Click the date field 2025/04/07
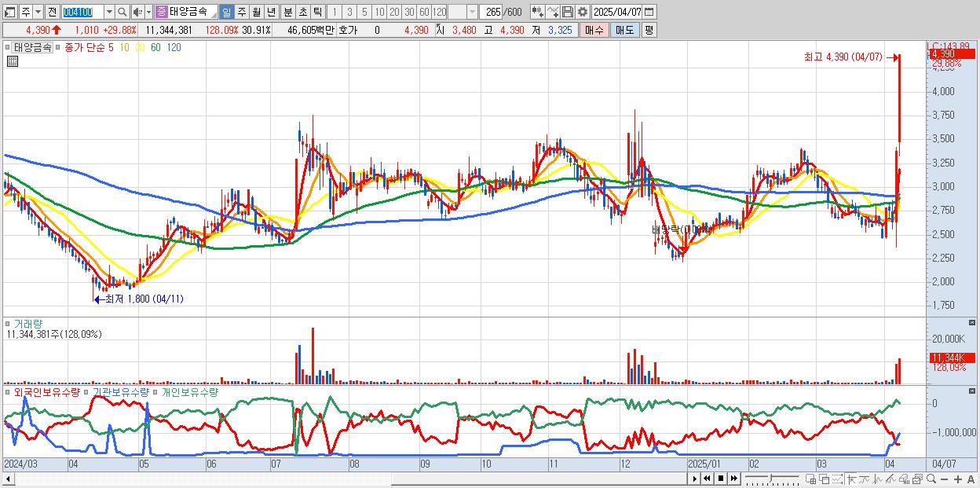This screenshot has width=980, height=488. [616, 12]
